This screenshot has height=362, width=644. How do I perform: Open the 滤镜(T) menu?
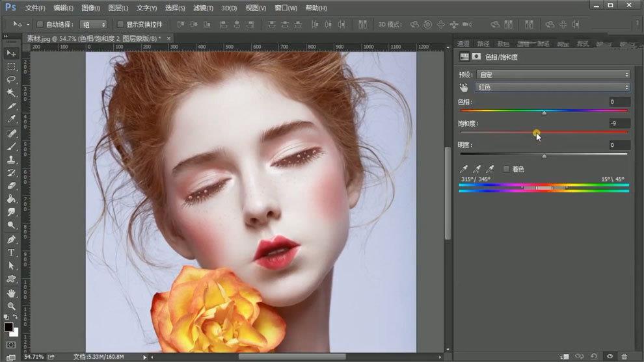pos(203,8)
